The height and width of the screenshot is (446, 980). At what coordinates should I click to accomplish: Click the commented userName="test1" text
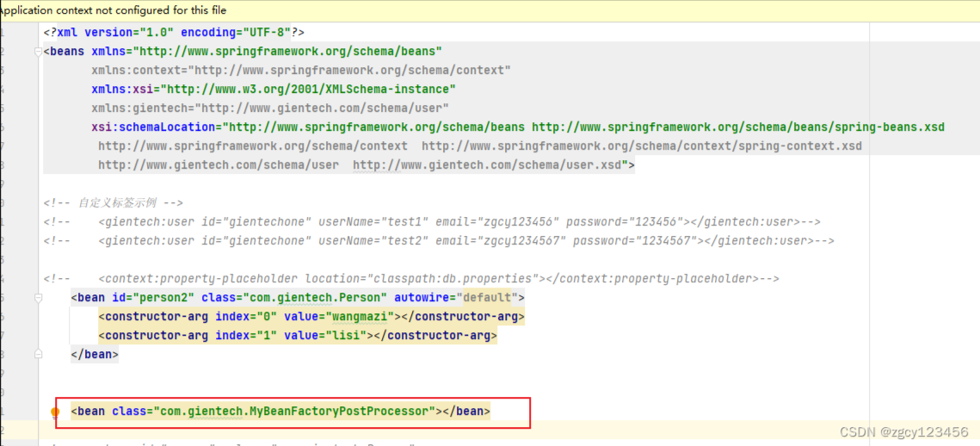373,222
